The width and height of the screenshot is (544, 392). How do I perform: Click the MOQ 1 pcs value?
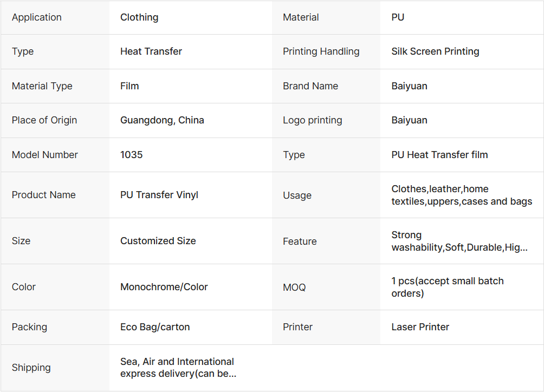tap(448, 287)
